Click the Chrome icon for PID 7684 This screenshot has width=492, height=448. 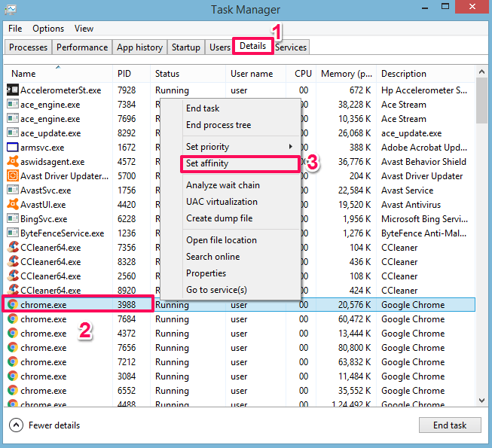pyautogui.click(x=13, y=318)
